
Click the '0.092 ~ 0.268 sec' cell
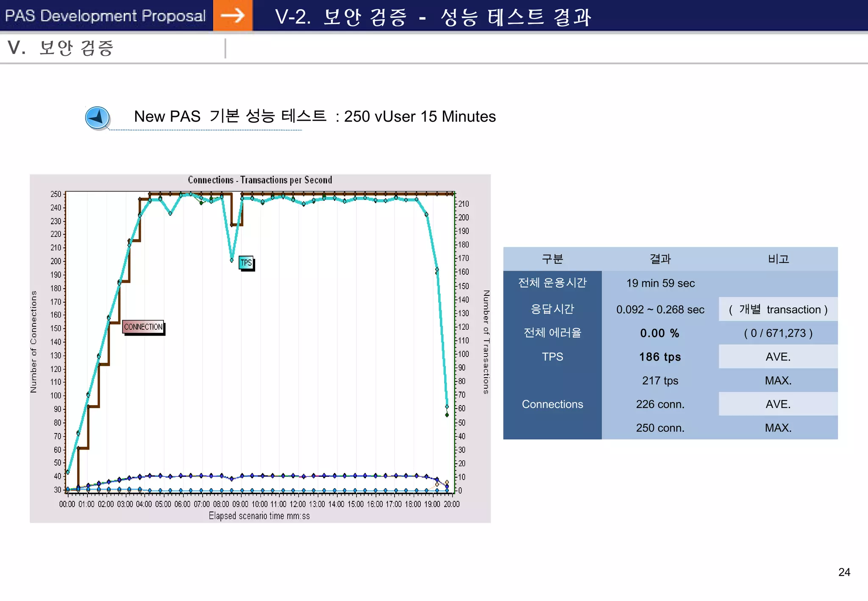click(x=660, y=309)
